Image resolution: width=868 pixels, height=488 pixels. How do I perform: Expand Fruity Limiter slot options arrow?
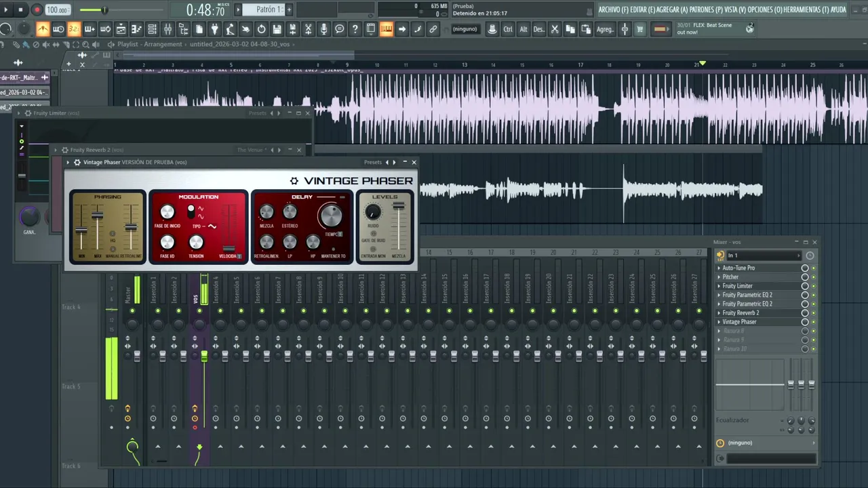coord(719,286)
